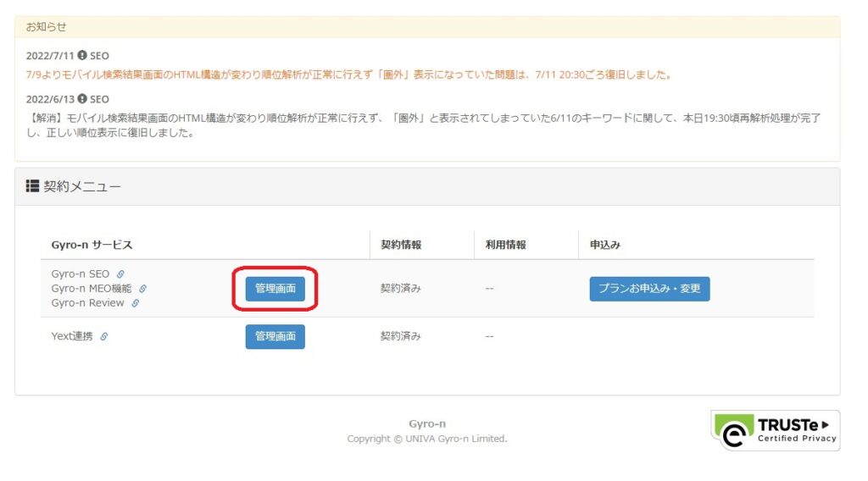Select the Gyro-n SEO service name
This screenshot has width=868, height=481.
pyautogui.click(x=81, y=274)
